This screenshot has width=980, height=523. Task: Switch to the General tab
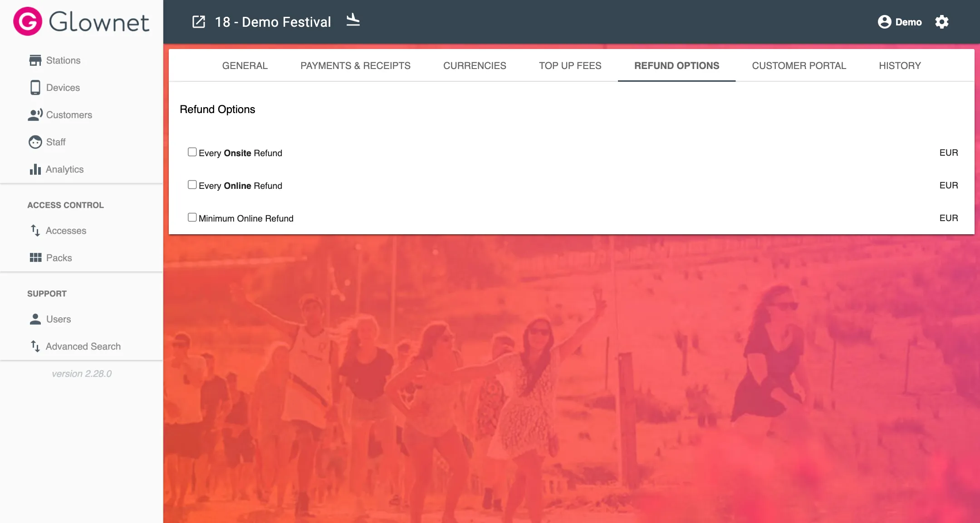click(245, 66)
